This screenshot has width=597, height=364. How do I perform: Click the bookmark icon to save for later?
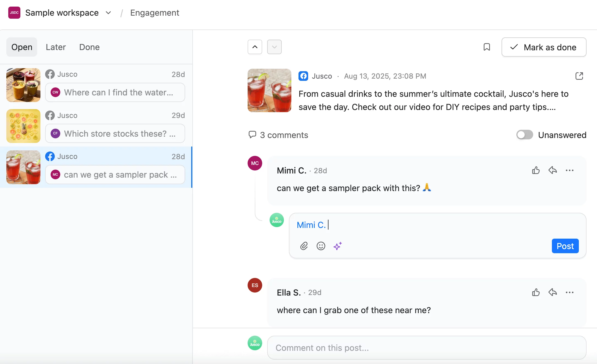(487, 47)
